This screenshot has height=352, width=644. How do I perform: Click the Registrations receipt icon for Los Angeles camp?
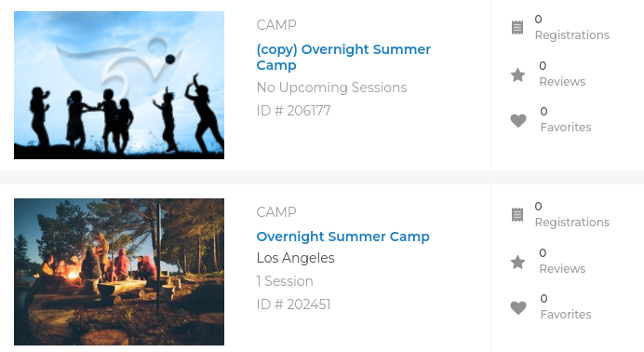(517, 214)
